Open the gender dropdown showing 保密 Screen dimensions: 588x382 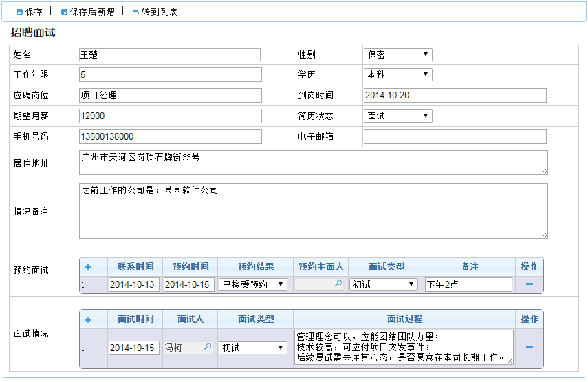[x=398, y=54]
